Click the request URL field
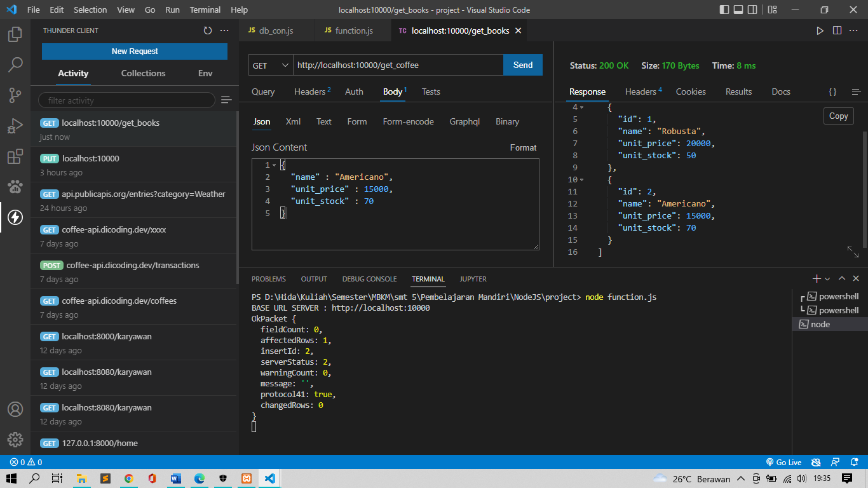This screenshot has width=868, height=488. click(x=398, y=65)
